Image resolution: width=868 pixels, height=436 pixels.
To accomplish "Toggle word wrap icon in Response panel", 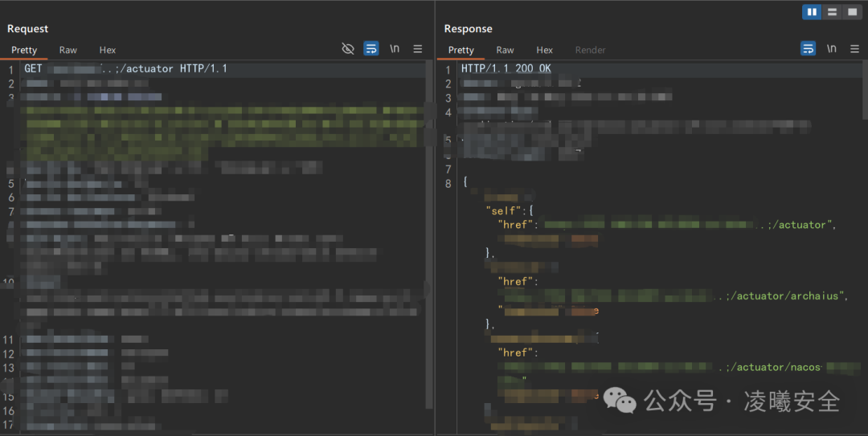I will coord(809,49).
